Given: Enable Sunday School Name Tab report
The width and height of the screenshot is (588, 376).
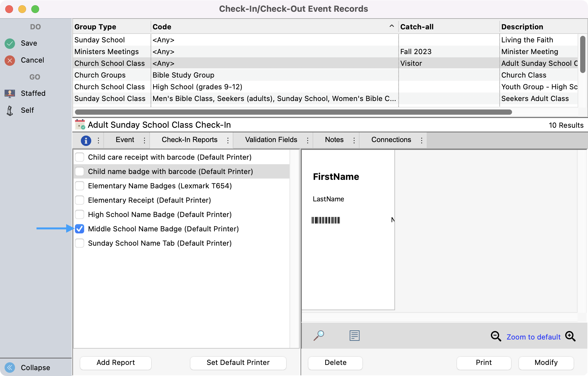Looking at the screenshot, I should [79, 243].
